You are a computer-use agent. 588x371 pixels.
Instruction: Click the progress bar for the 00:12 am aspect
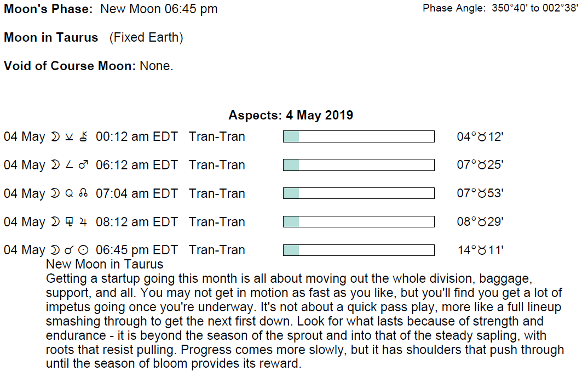[x=359, y=136]
